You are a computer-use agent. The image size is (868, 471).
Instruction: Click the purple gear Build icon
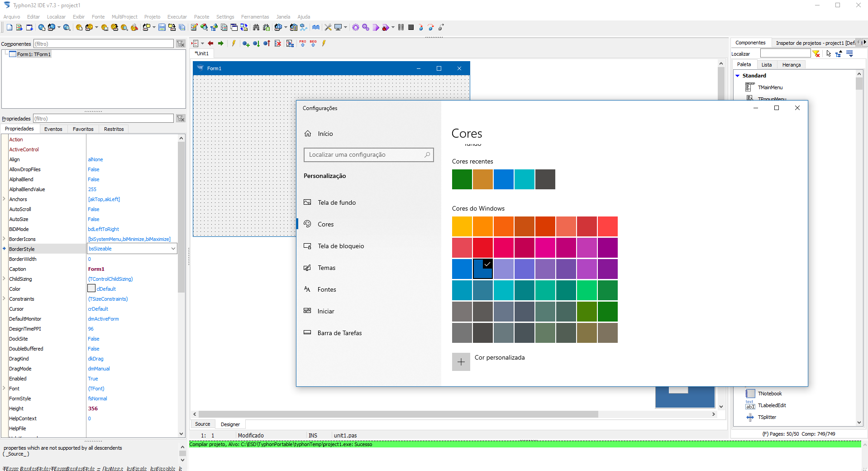(x=356, y=28)
